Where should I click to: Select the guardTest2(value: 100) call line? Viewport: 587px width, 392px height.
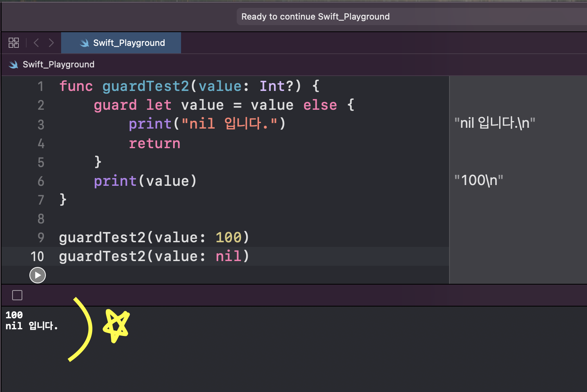[x=154, y=237]
